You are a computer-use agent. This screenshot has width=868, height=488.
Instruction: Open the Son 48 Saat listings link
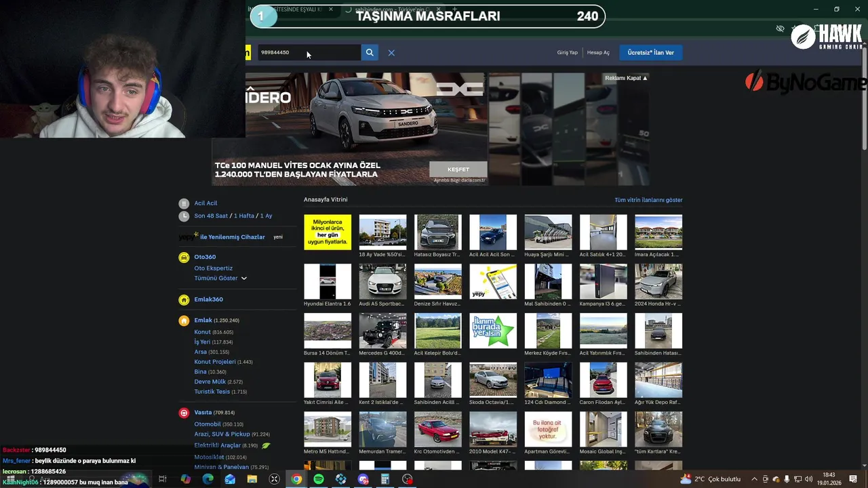pyautogui.click(x=211, y=216)
